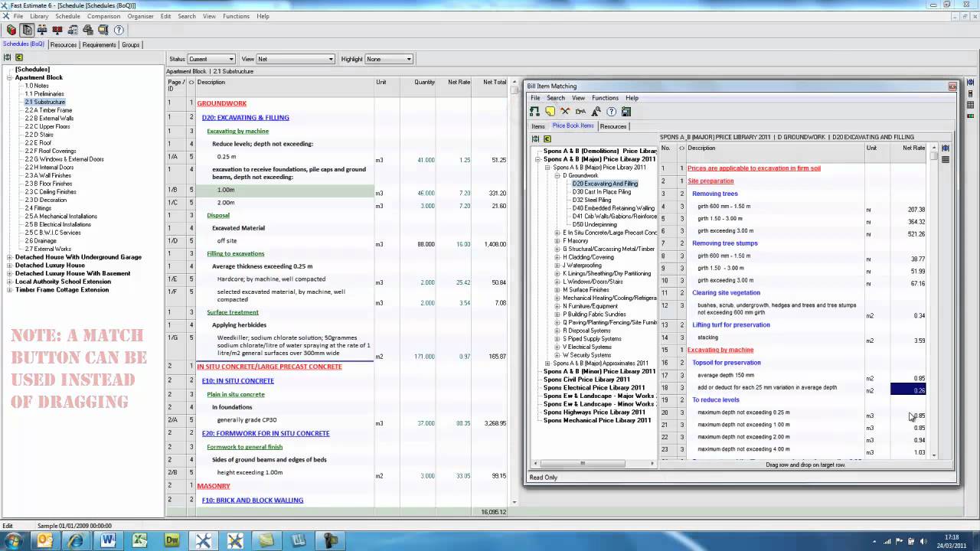Click the calculator icon in Bill Item Matching toolbar
The image size is (980, 551).
(626, 112)
